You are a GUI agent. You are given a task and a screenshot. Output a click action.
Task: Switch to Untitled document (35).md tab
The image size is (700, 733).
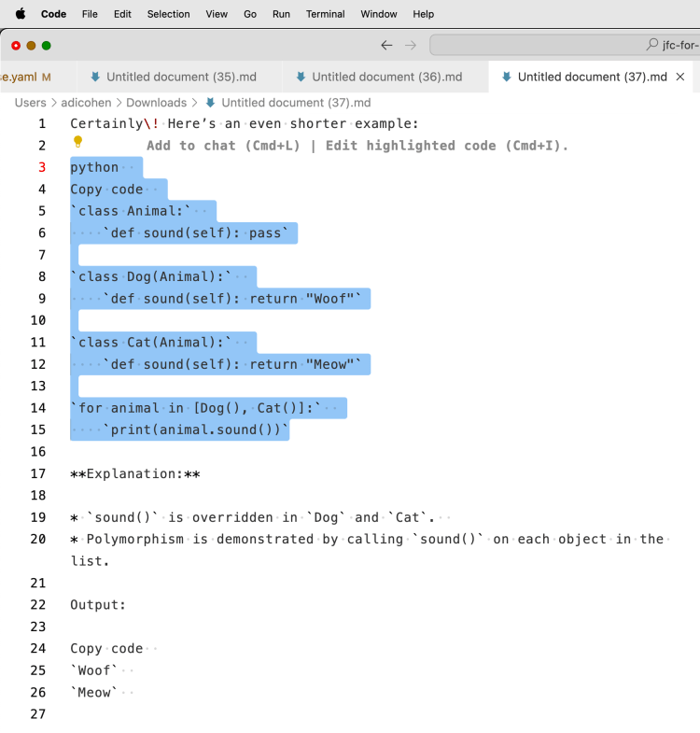tap(179, 77)
